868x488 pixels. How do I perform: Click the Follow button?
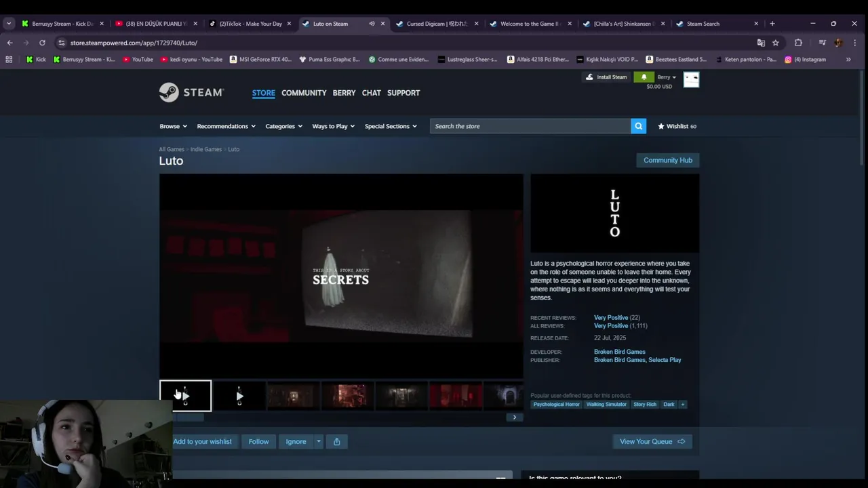tap(258, 441)
